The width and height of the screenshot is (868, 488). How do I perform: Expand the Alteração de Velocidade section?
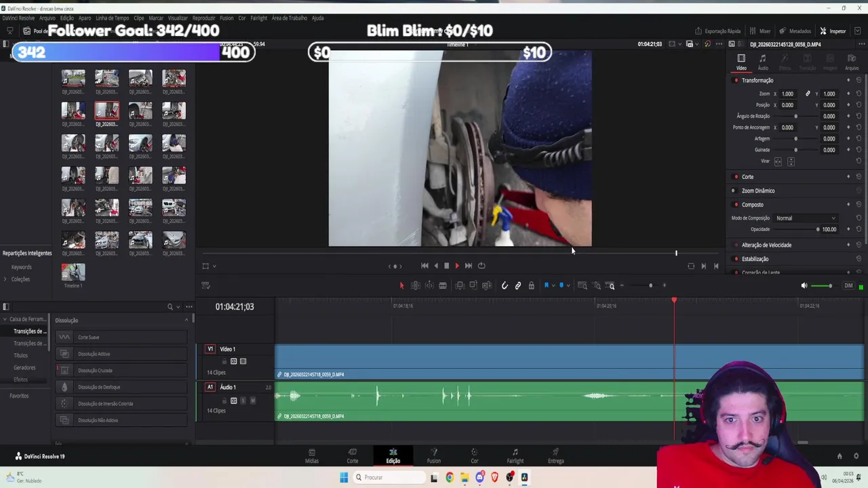click(x=766, y=245)
